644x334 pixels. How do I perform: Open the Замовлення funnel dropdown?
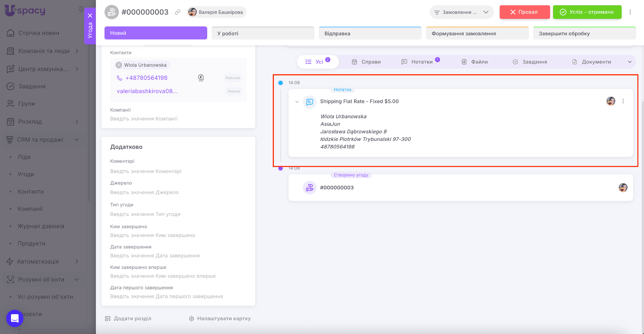pos(461,12)
